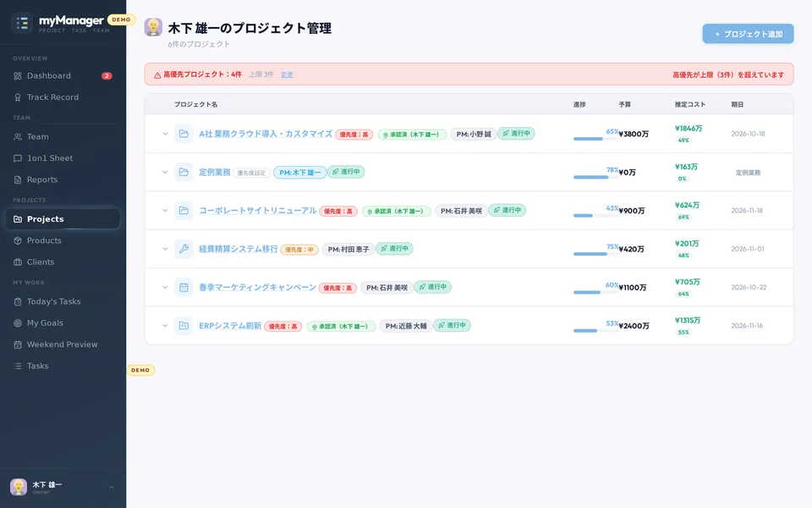Open the ERPシステム刷新 project link
812x508 pixels.
coord(230,325)
